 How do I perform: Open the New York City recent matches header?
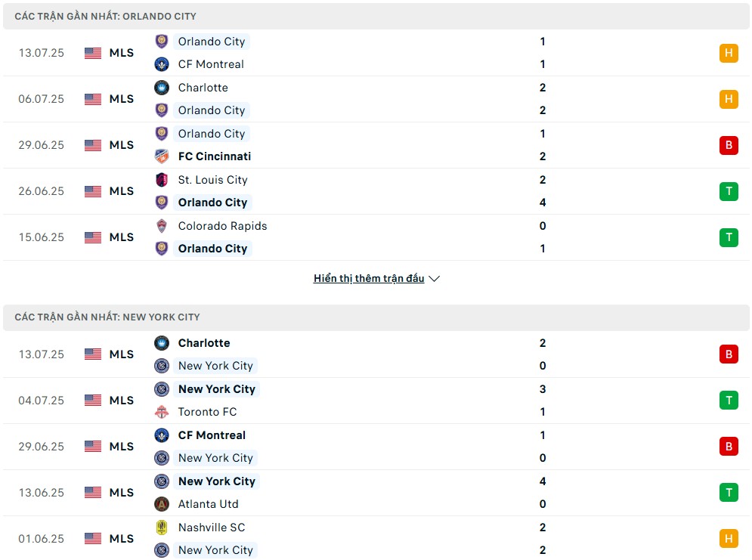[x=376, y=317]
